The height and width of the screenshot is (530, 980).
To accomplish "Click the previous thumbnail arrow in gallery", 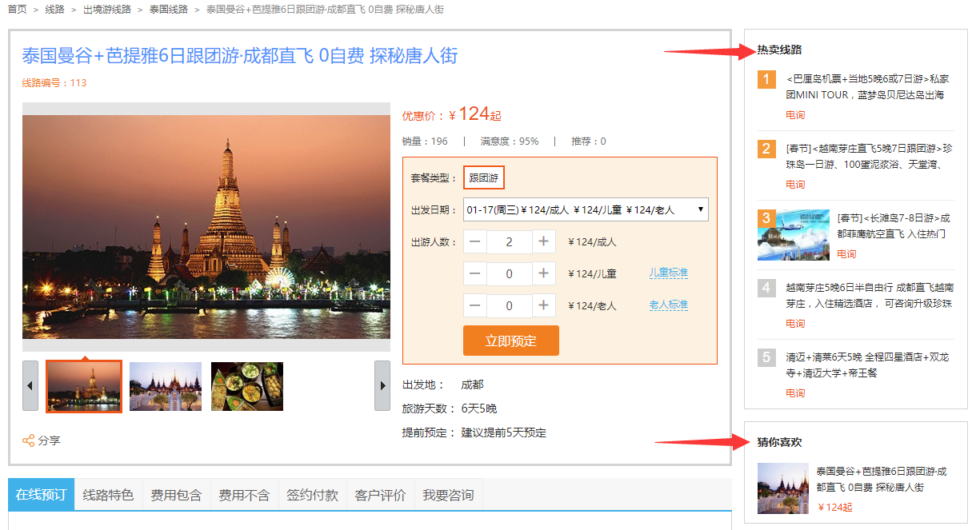I will (x=30, y=385).
